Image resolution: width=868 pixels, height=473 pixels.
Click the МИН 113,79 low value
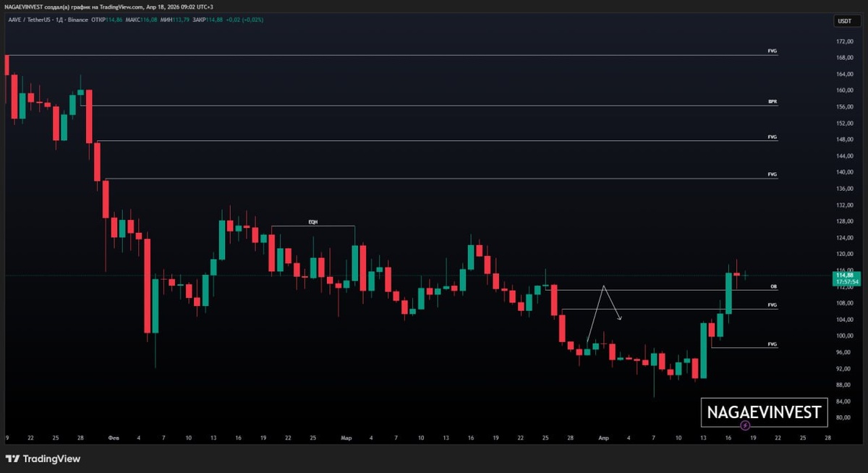(x=175, y=20)
